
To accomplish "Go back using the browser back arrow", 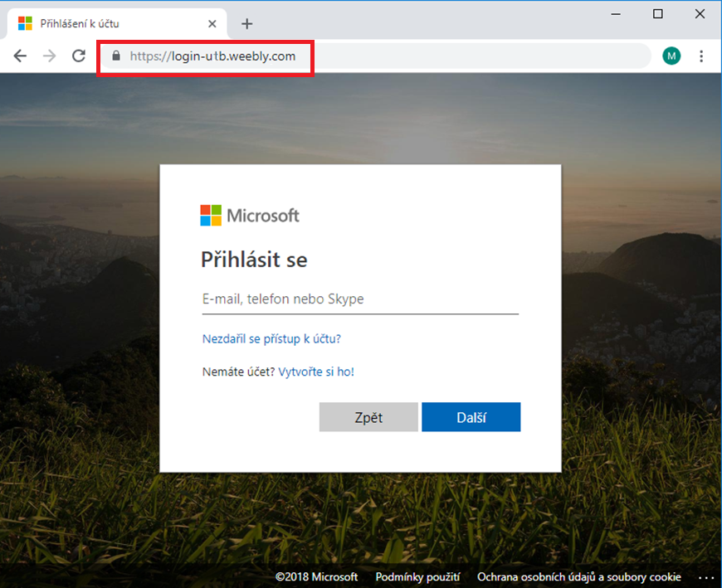I will click(20, 56).
